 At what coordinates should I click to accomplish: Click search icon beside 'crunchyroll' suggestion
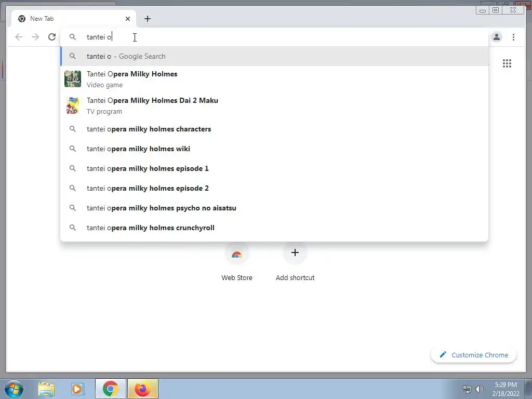(x=73, y=228)
